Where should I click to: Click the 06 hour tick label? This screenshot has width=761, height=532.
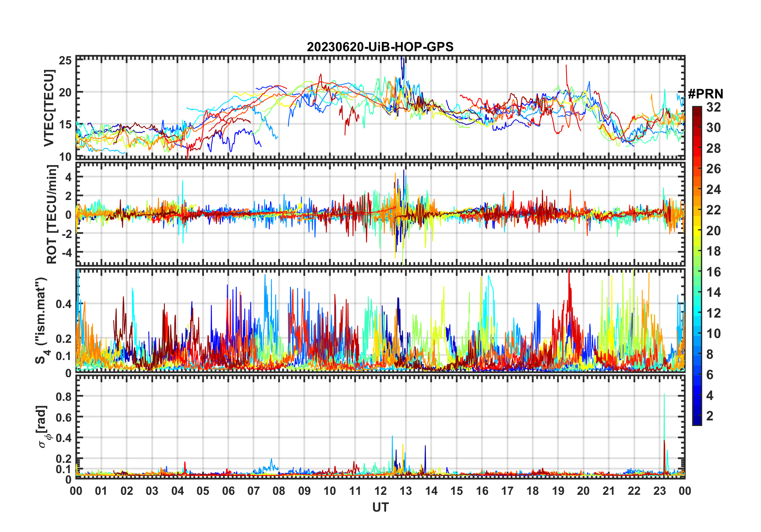[x=228, y=491]
